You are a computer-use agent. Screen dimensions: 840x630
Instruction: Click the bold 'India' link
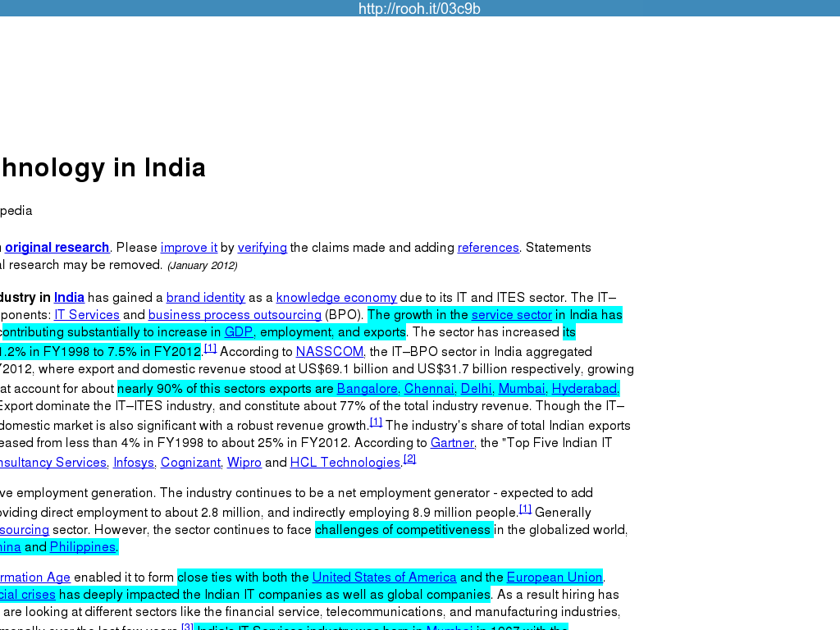[69, 298]
